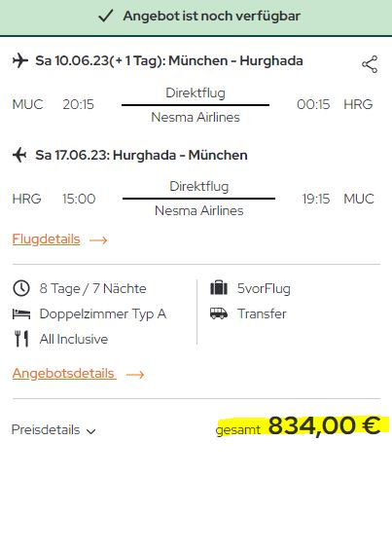The image size is (392, 551).
Task: Click the Preisdetails chevron arrow
Action: [91, 431]
